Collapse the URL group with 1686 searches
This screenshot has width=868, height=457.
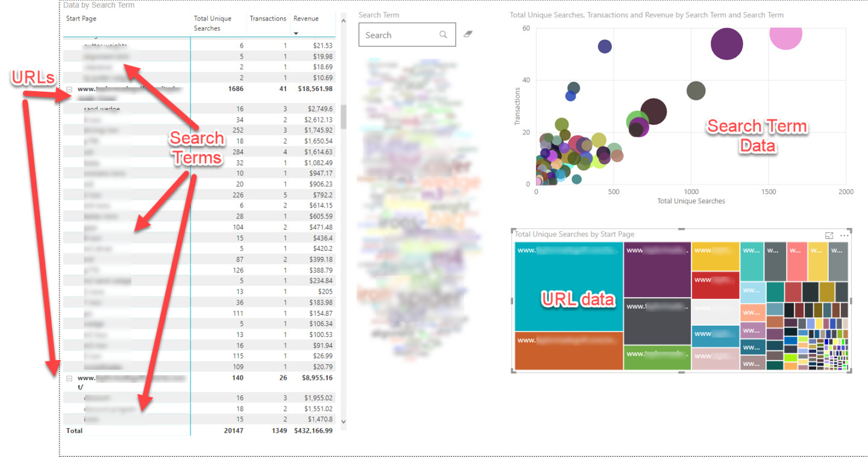69,89
